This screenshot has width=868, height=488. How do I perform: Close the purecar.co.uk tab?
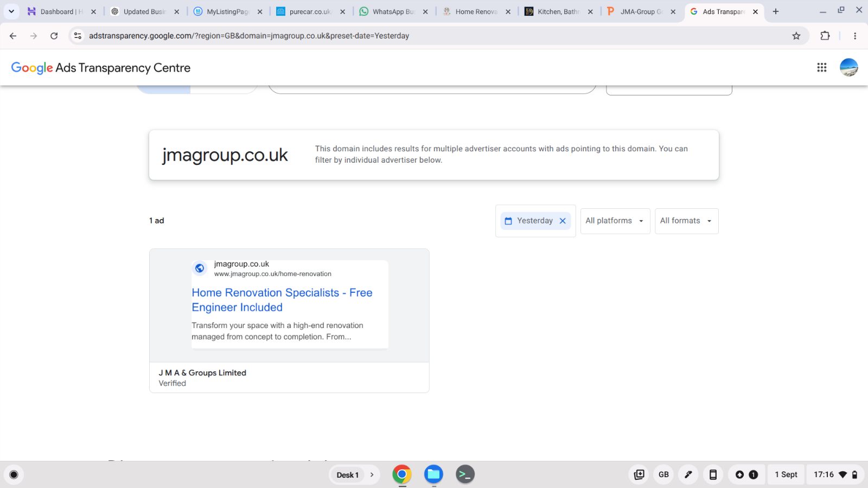click(x=342, y=11)
